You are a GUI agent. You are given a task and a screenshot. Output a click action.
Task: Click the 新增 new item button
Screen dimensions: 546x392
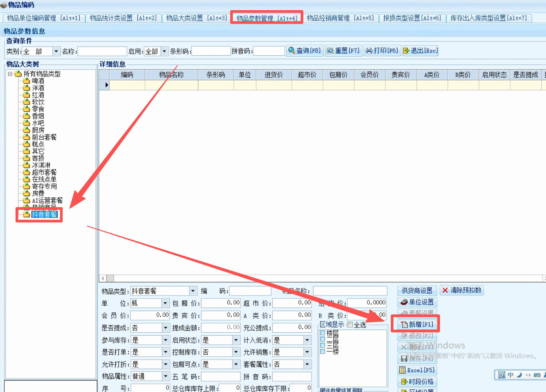point(417,325)
